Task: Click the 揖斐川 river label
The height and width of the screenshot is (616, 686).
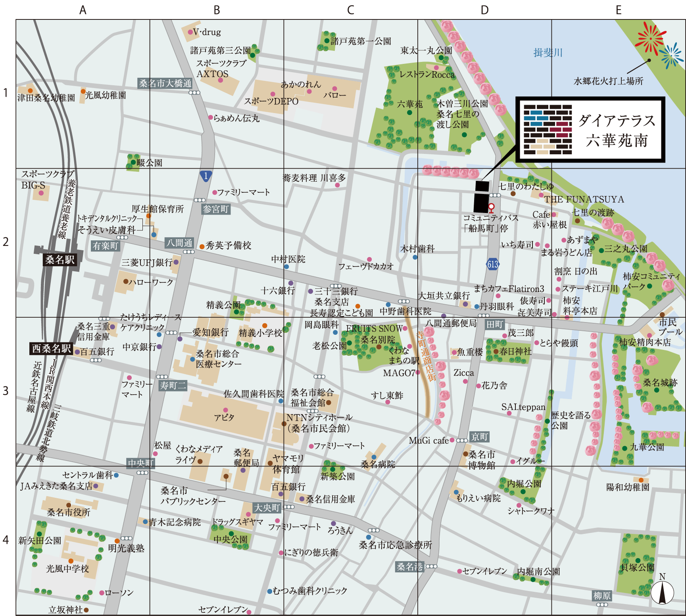Action: (x=548, y=52)
